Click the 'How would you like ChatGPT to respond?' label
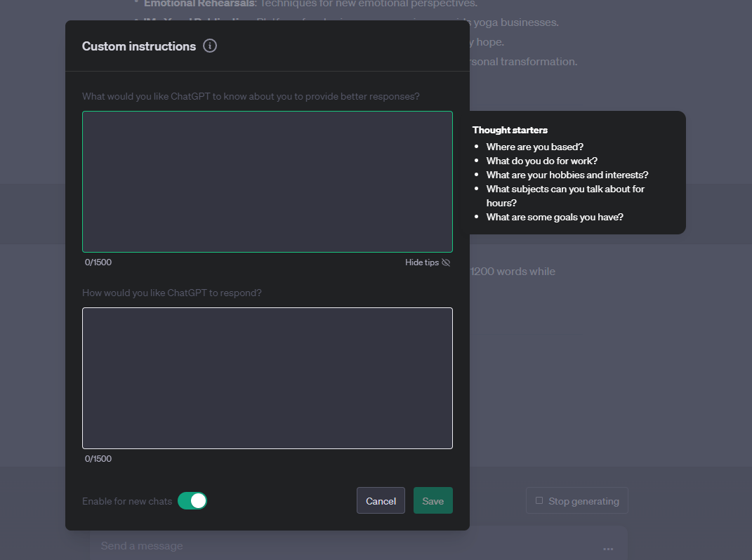 (172, 293)
